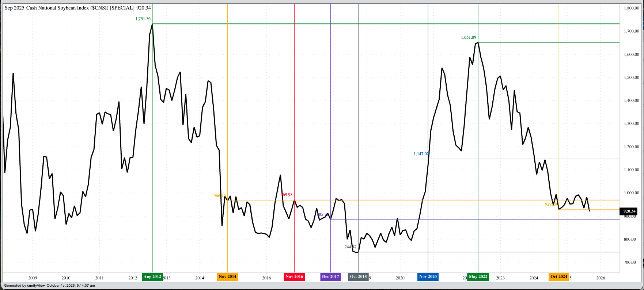Select the blue Nov 2020 date marker
This screenshot has height=290, width=644.
click(x=428, y=277)
